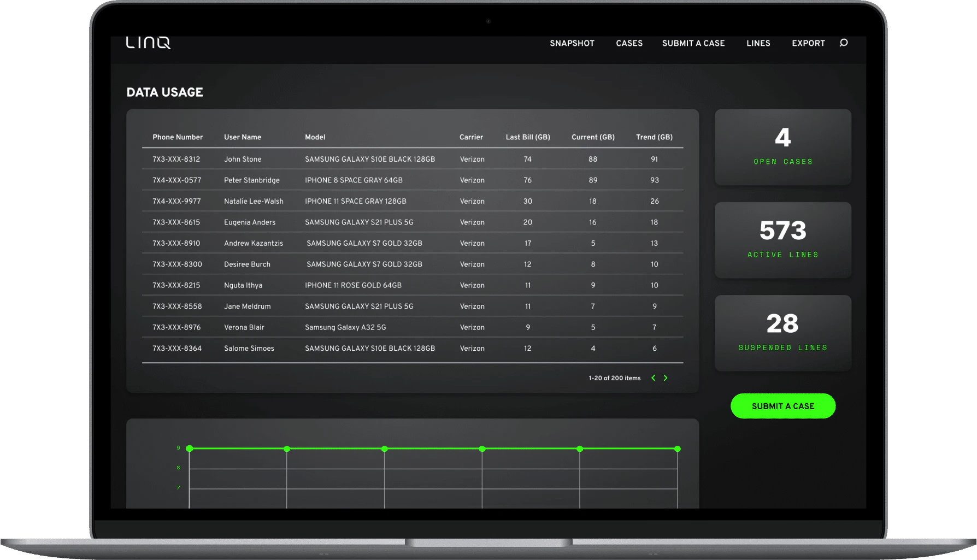Open the LINES page
This screenshot has height=560, width=977.
tap(758, 43)
